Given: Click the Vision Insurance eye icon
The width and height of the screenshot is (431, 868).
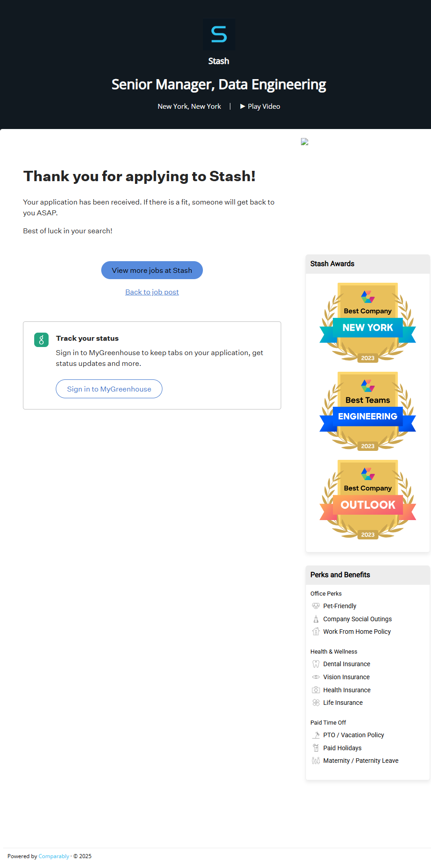Looking at the screenshot, I should (316, 677).
